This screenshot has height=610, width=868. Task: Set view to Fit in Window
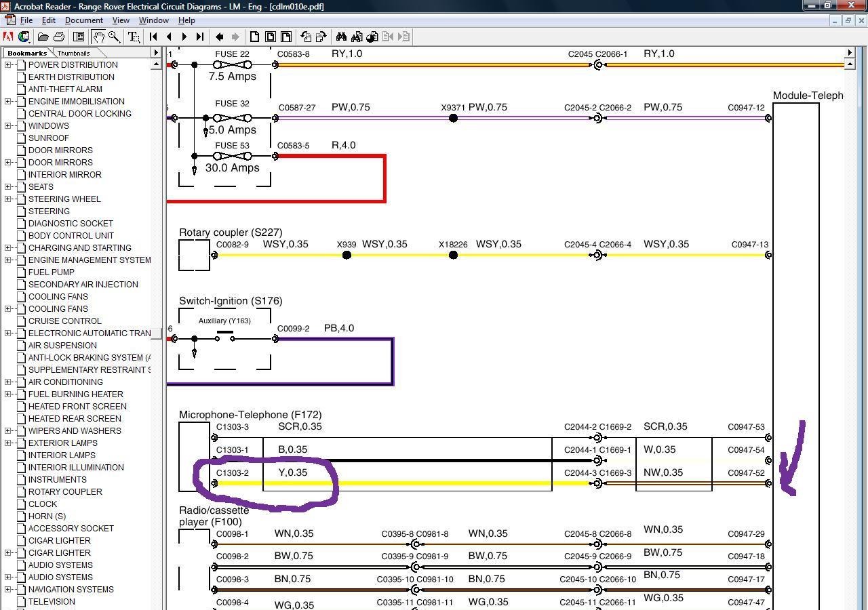point(271,37)
